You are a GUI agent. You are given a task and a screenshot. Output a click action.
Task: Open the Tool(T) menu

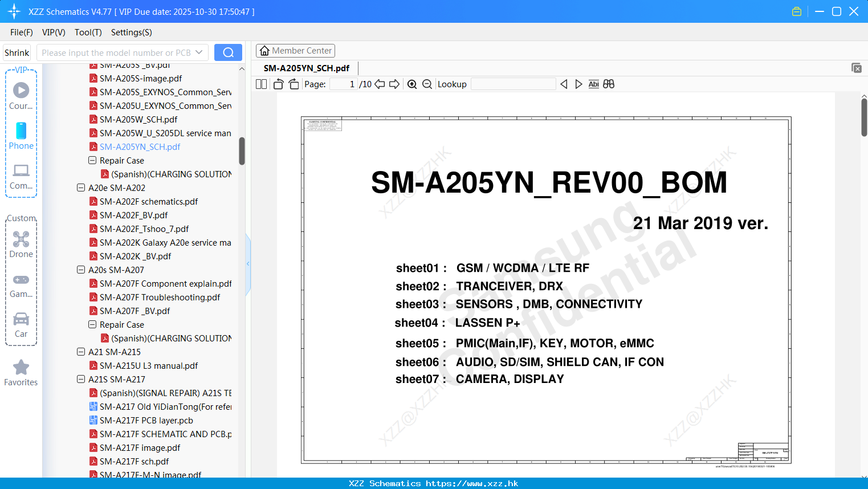pyautogui.click(x=88, y=32)
